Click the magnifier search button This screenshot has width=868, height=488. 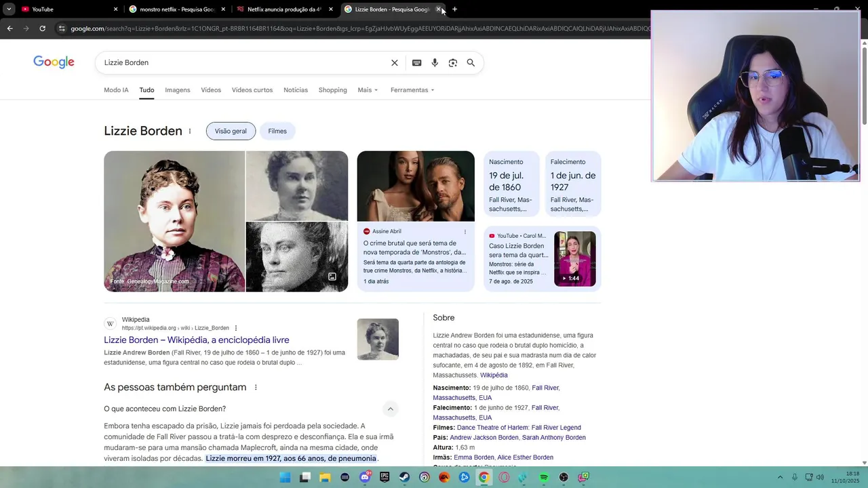471,62
